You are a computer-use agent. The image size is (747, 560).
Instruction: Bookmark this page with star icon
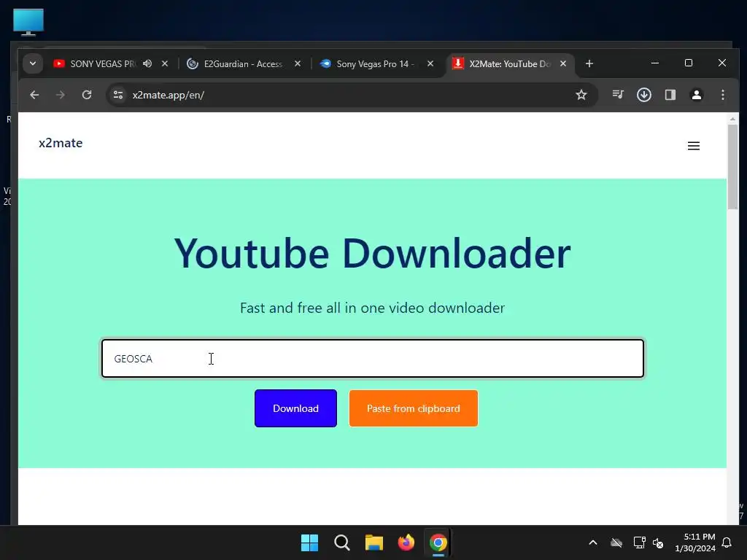pos(581,95)
